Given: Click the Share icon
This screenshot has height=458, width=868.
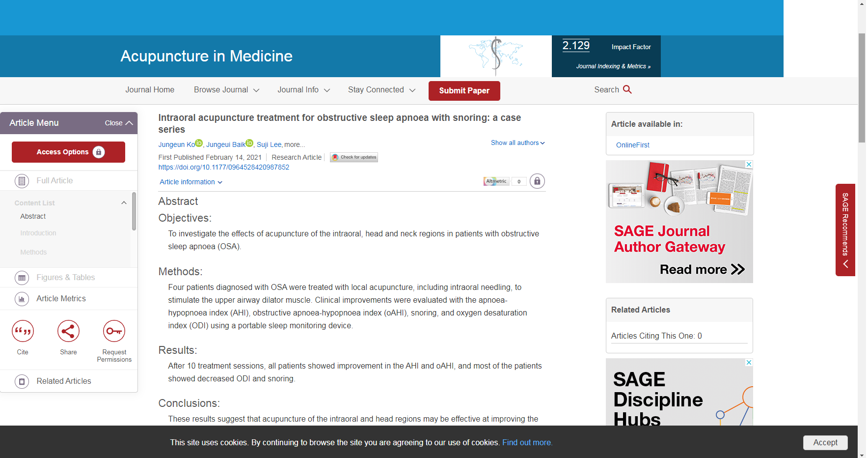Looking at the screenshot, I should (68, 331).
